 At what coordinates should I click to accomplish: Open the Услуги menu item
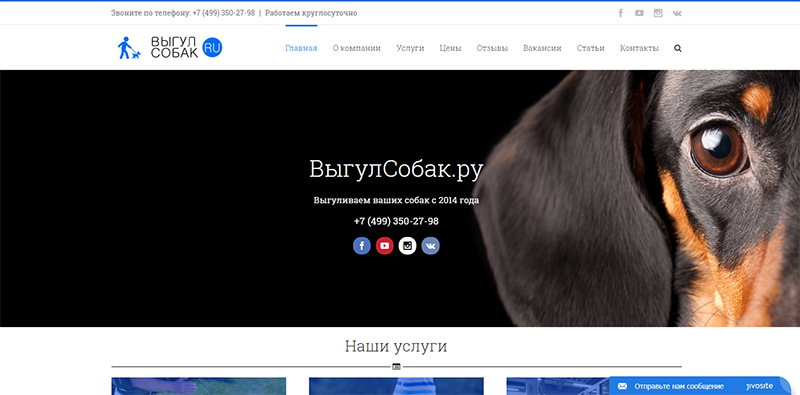[410, 48]
